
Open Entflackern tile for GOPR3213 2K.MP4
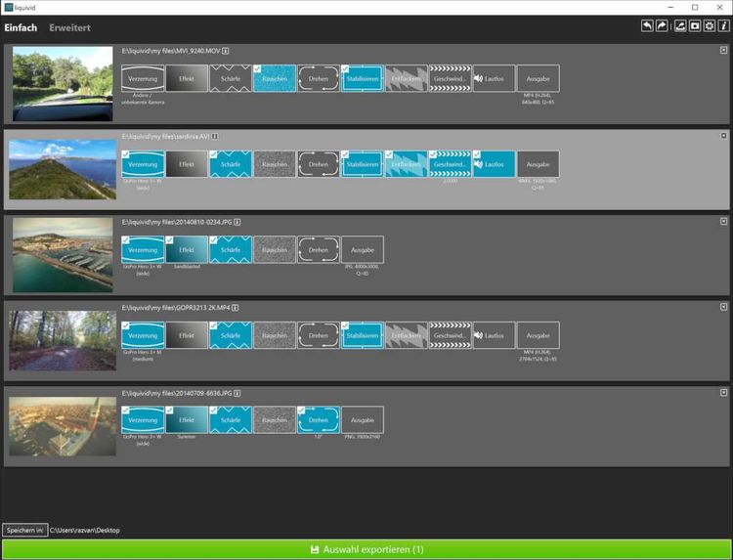(407, 335)
